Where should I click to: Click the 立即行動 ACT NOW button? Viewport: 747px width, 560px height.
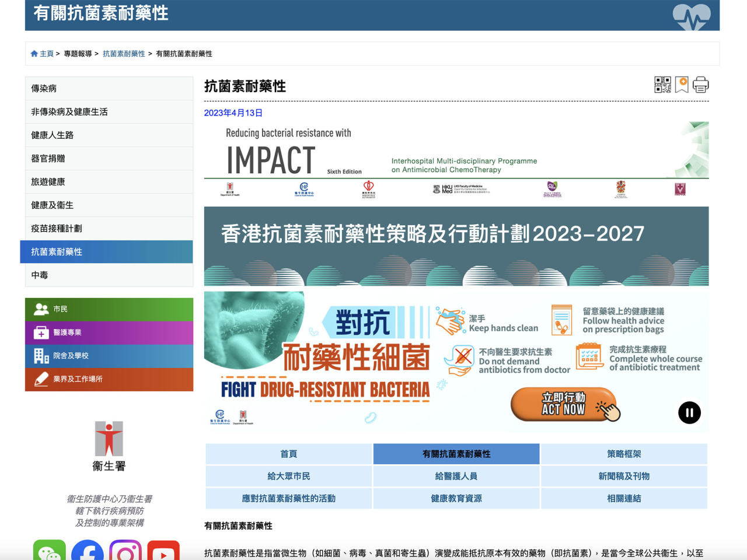coord(564,404)
